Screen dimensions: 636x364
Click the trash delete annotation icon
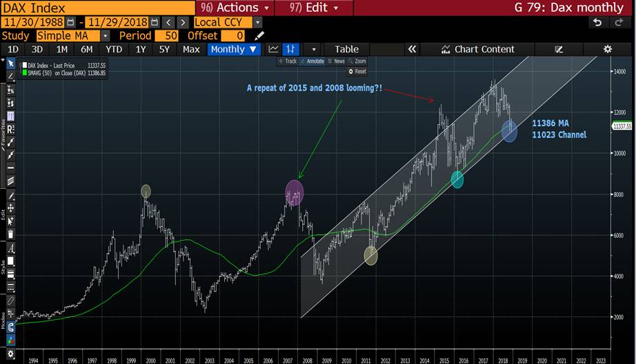tap(10, 234)
